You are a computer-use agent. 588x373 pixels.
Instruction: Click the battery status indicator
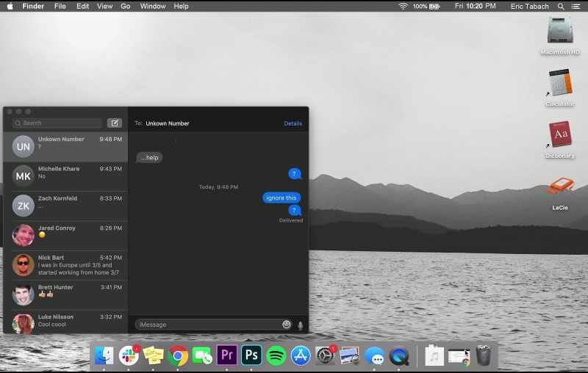(426, 7)
